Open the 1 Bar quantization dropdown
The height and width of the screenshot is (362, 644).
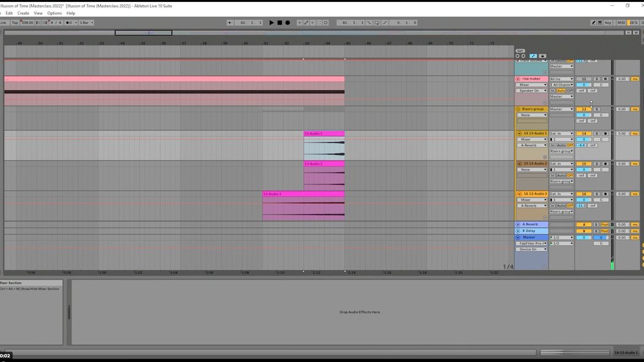[86, 23]
